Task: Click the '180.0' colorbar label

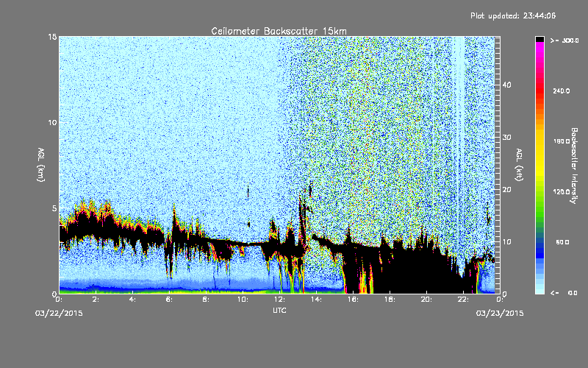Action: [x=562, y=141]
